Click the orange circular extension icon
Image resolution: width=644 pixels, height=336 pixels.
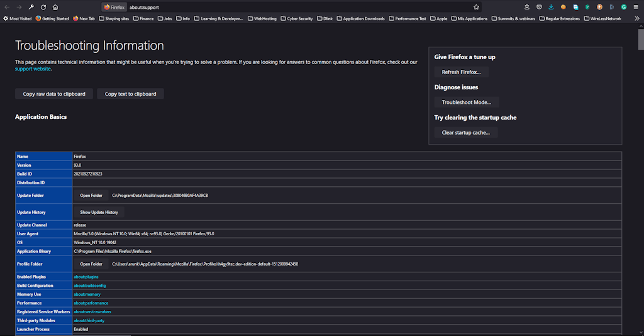coord(599,7)
